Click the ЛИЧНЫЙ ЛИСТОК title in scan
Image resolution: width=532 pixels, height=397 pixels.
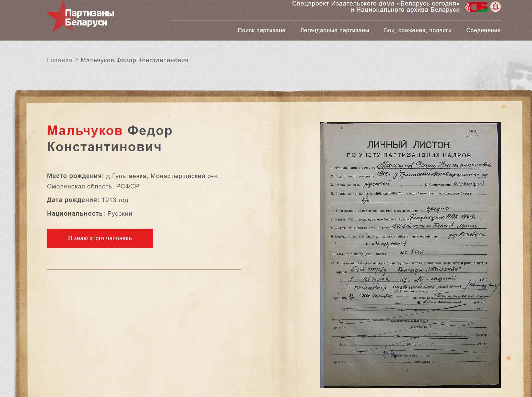tap(408, 145)
